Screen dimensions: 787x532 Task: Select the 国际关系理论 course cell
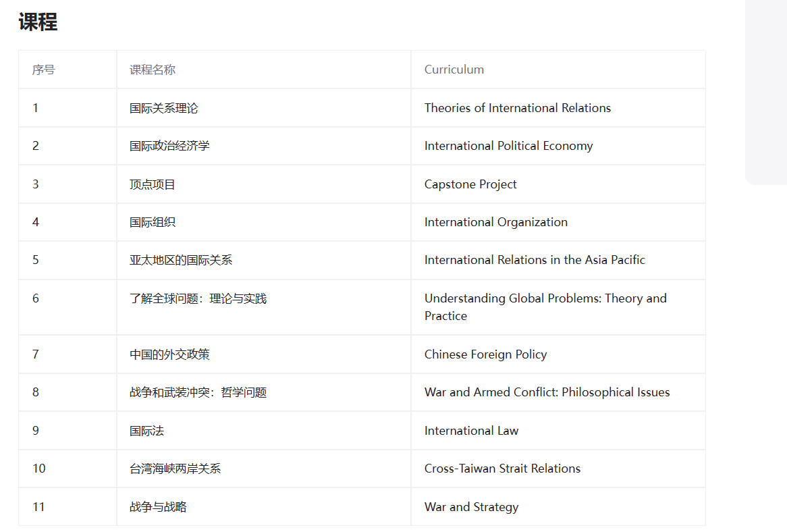pyautogui.click(x=163, y=108)
